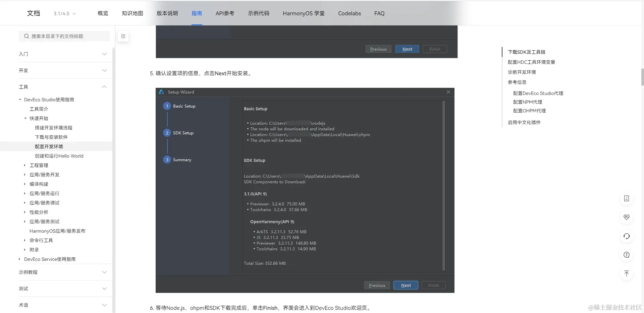Click the heart handshake icon
The width and height of the screenshot is (644, 313).
click(626, 217)
